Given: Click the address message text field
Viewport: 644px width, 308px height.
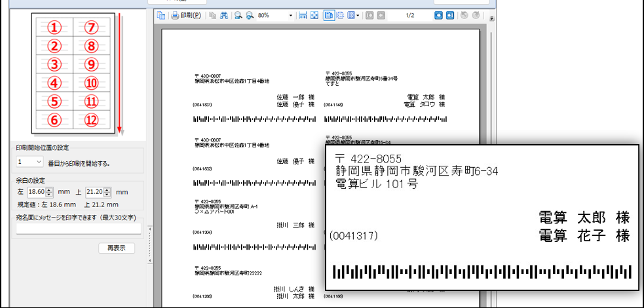Looking at the screenshot, I should 79,229.
